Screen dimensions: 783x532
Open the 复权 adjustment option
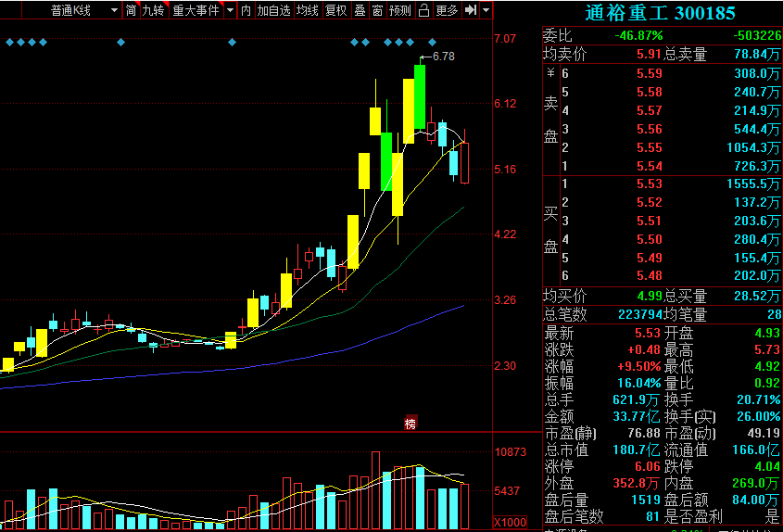[x=335, y=10]
